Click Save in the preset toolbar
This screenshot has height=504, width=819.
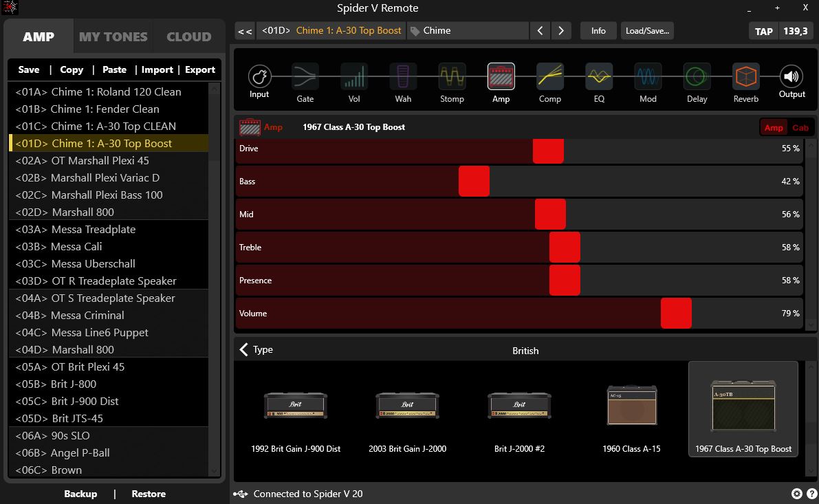click(29, 69)
